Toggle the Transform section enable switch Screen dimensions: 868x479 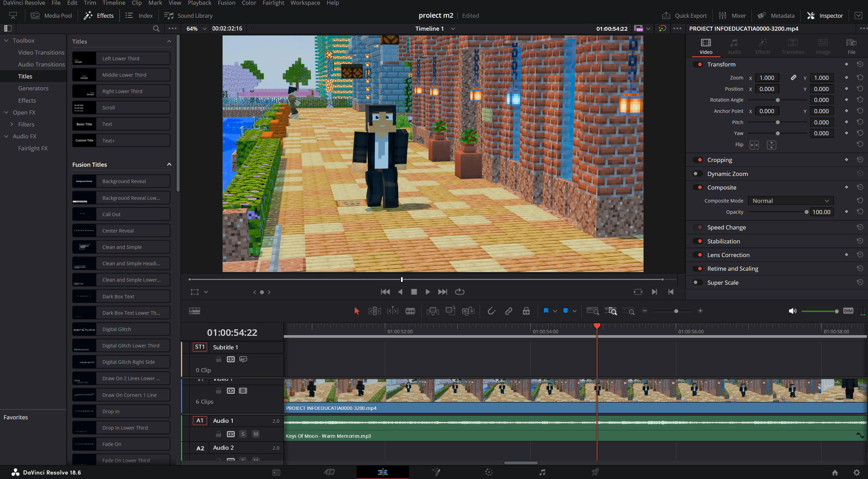coord(698,64)
